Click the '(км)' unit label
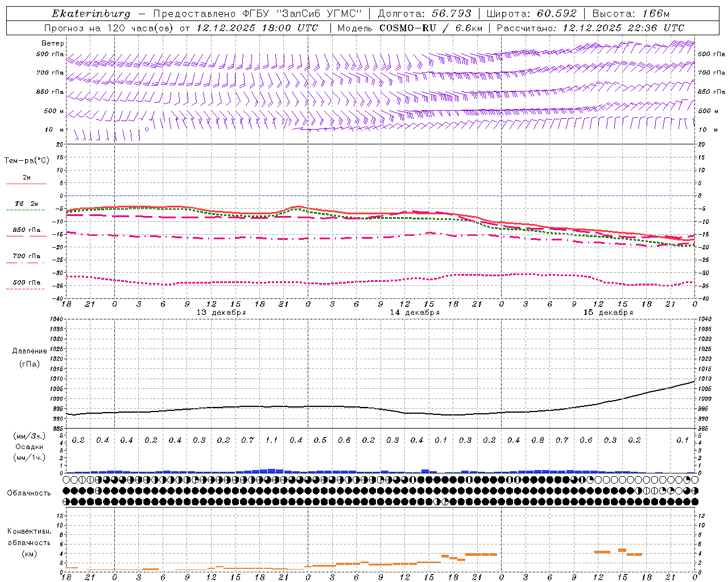728x582 pixels. click(30, 554)
